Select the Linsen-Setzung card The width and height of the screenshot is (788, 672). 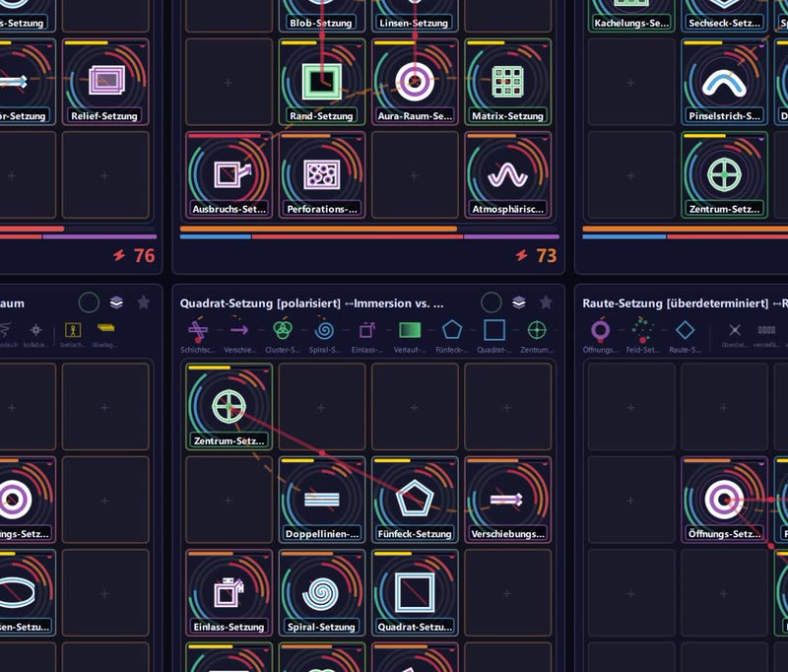coord(415,16)
